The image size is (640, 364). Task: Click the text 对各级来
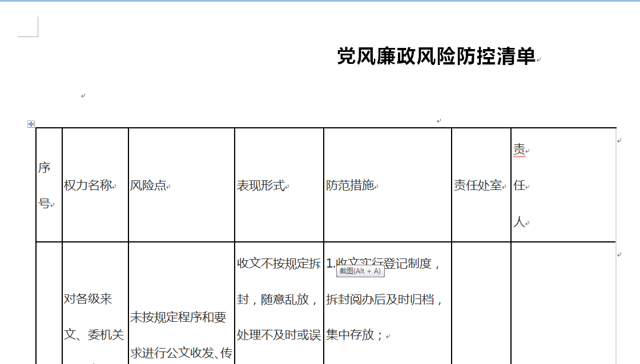click(88, 299)
